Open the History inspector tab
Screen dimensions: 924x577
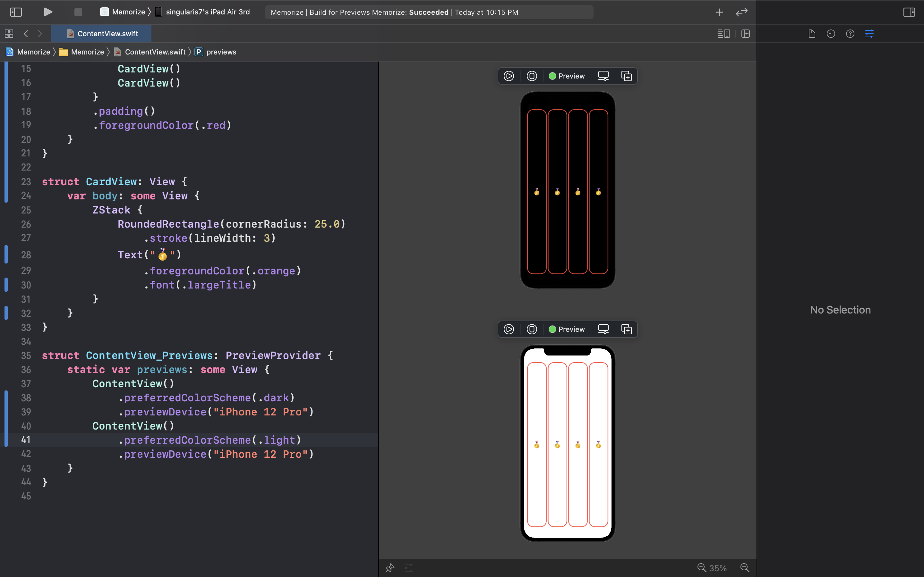pos(831,34)
